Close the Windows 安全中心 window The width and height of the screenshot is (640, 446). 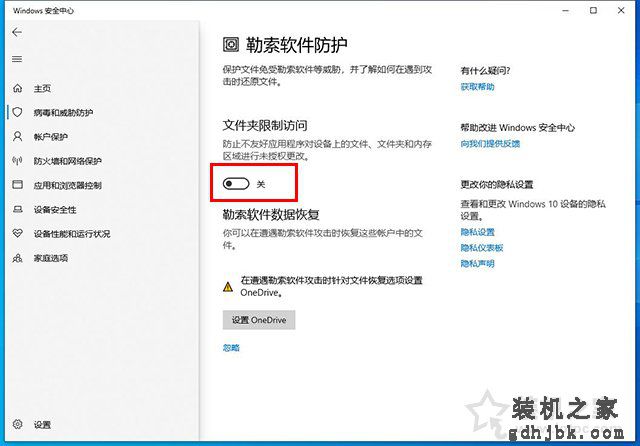click(x=621, y=11)
